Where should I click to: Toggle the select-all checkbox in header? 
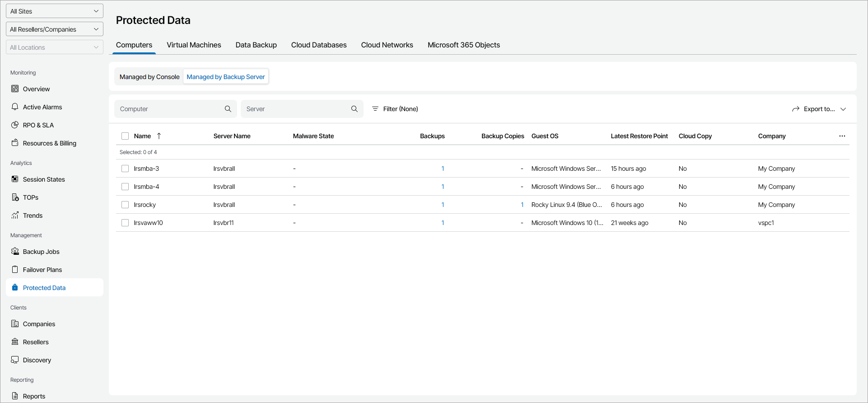point(125,136)
